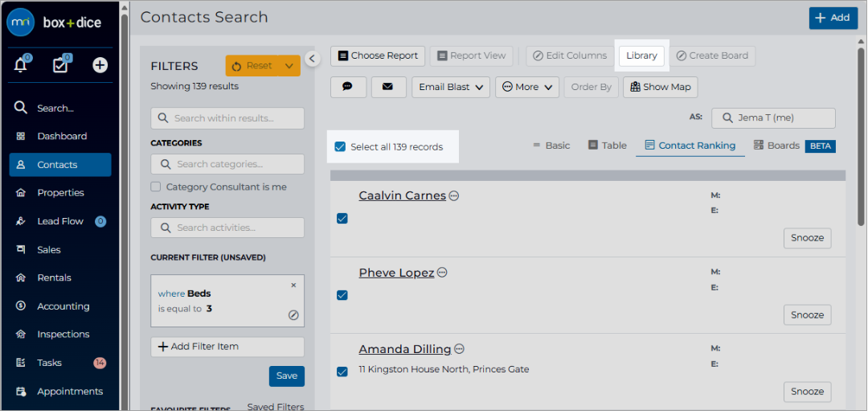Click the Add button

pyautogui.click(x=833, y=18)
